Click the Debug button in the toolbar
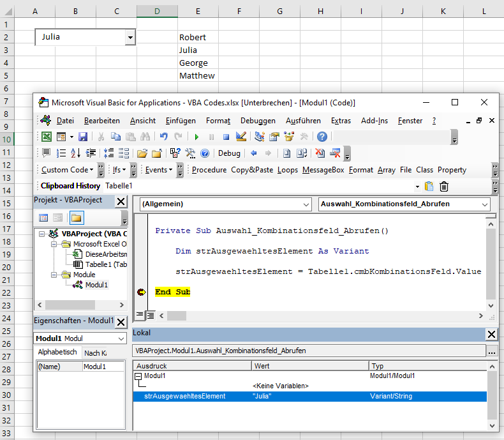The width and height of the screenshot is (504, 440). click(229, 153)
